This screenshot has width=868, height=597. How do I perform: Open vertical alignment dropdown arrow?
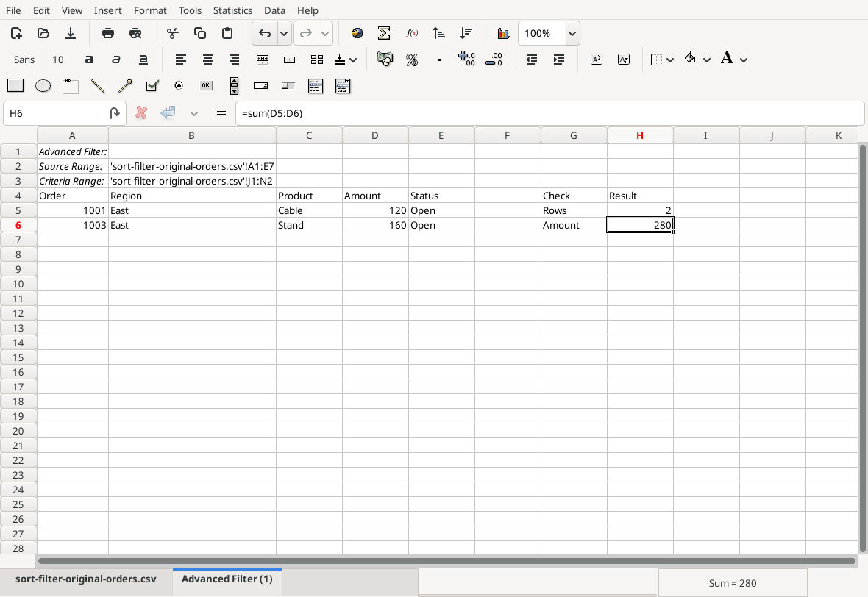pos(353,60)
